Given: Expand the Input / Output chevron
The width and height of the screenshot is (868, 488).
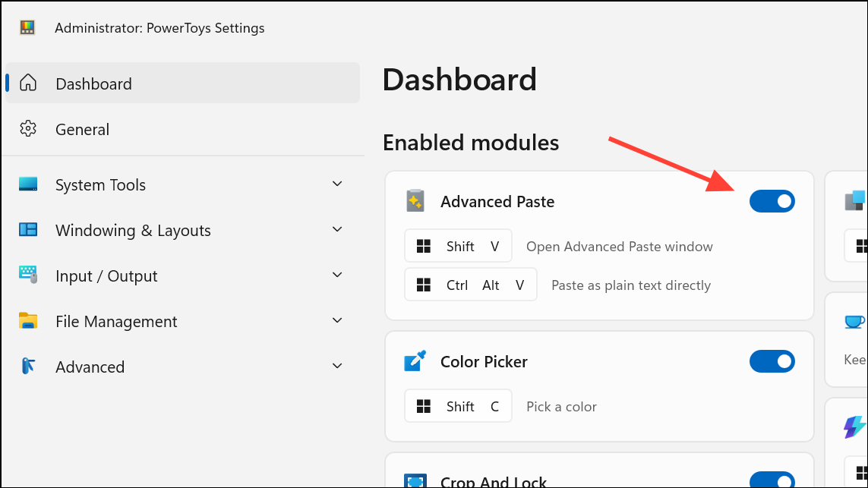Looking at the screenshot, I should [337, 275].
